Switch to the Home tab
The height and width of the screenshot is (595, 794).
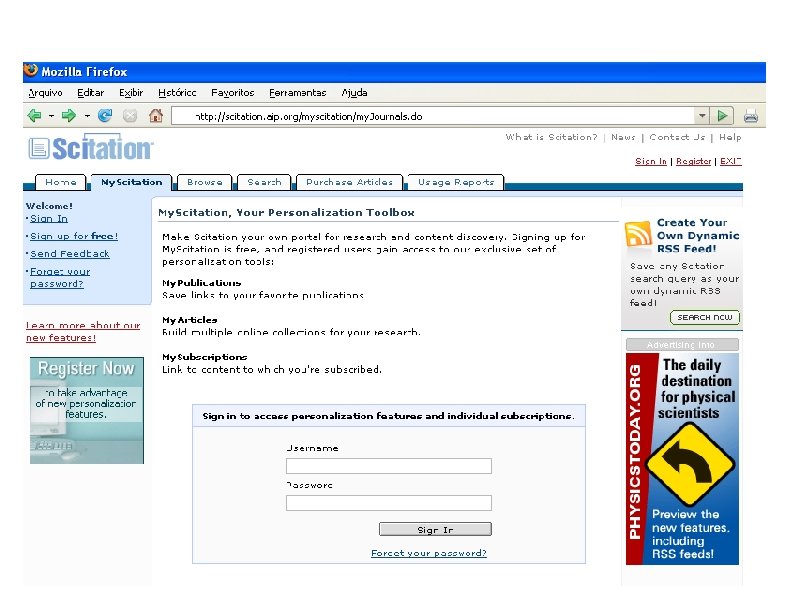point(61,182)
